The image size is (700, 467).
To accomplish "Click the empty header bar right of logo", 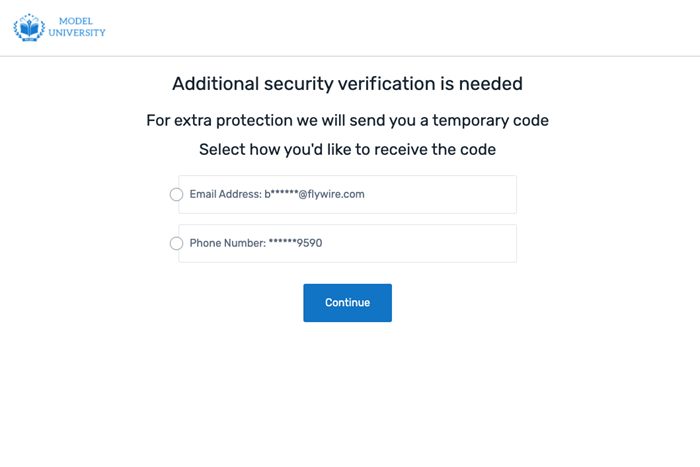I will [400, 27].
